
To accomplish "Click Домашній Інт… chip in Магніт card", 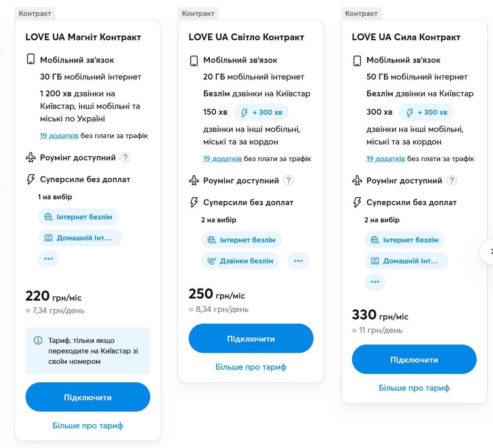I will tap(80, 238).
